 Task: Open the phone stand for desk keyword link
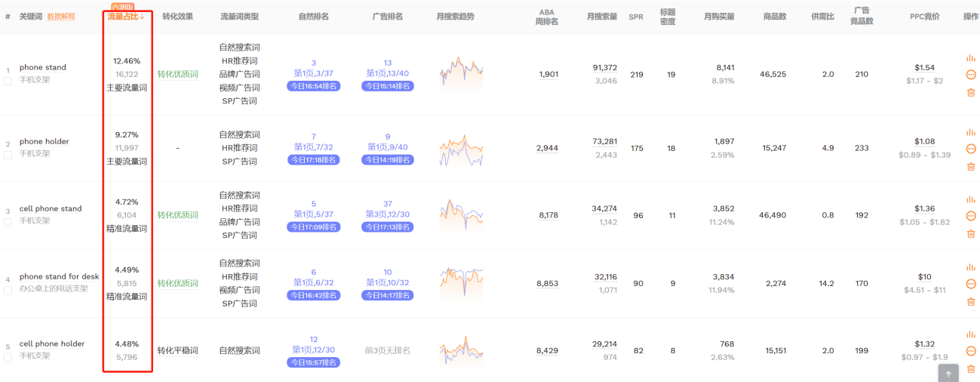pyautogui.click(x=59, y=276)
